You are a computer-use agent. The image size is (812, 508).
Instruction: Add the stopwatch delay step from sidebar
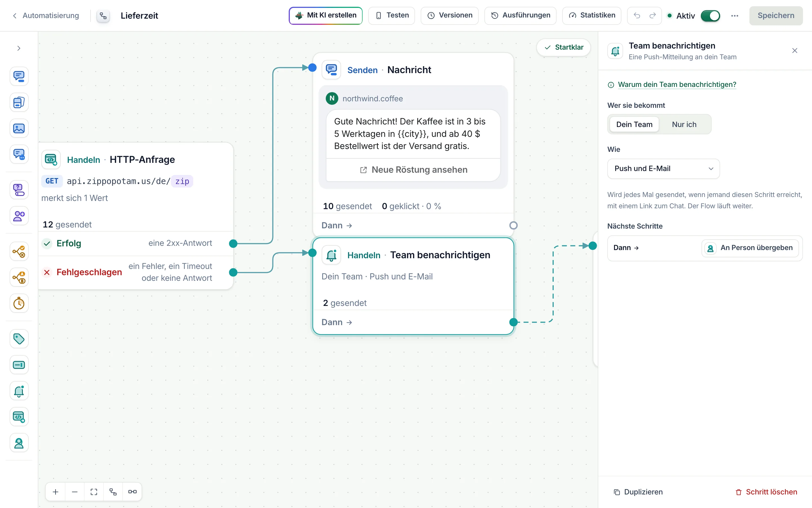[19, 303]
